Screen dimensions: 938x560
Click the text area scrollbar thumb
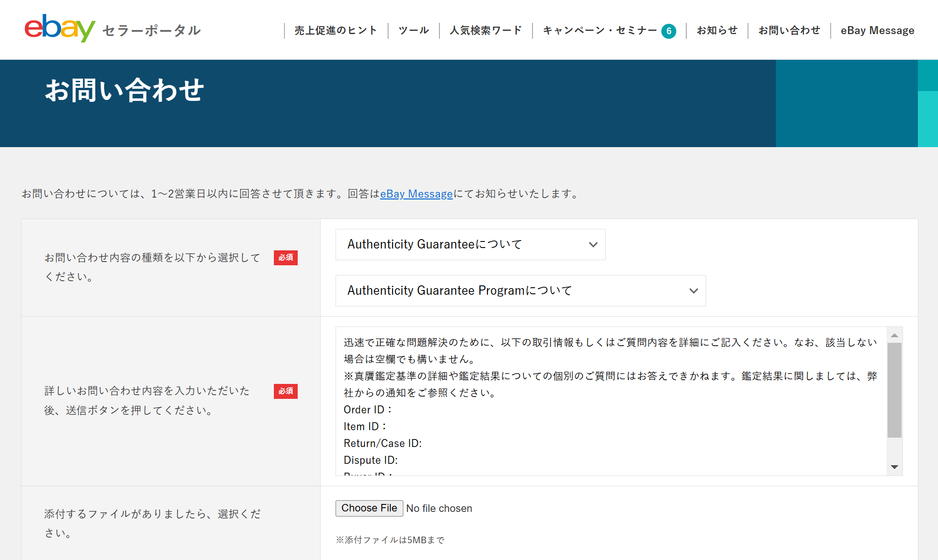[895, 390]
